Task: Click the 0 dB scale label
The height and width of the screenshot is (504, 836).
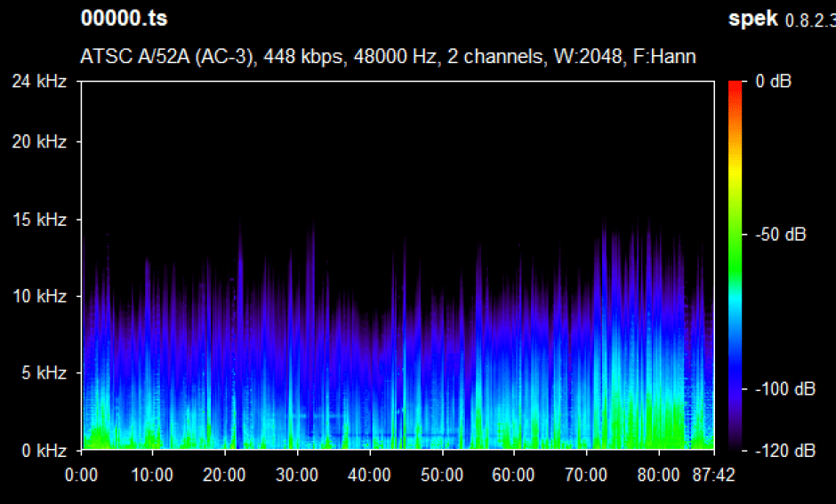Action: pyautogui.click(x=774, y=82)
